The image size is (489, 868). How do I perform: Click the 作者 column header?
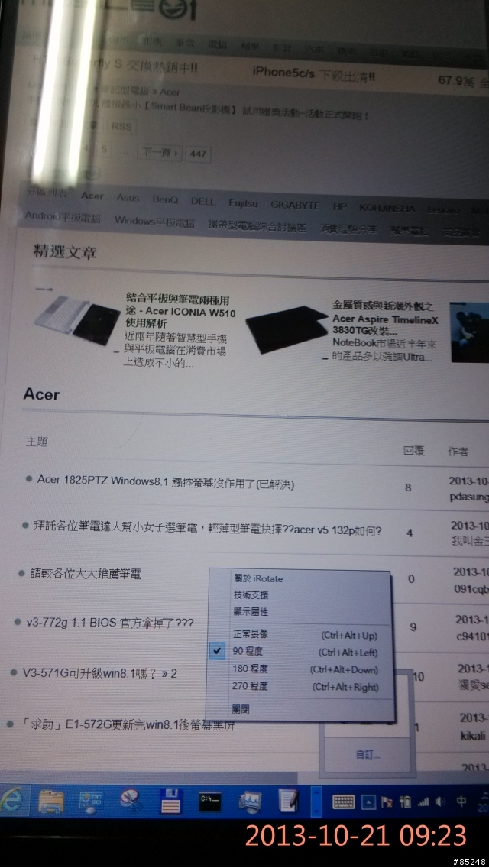[458, 452]
